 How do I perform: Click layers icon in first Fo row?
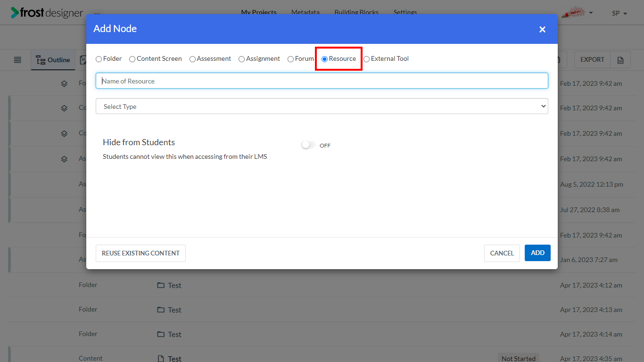coord(64,83)
